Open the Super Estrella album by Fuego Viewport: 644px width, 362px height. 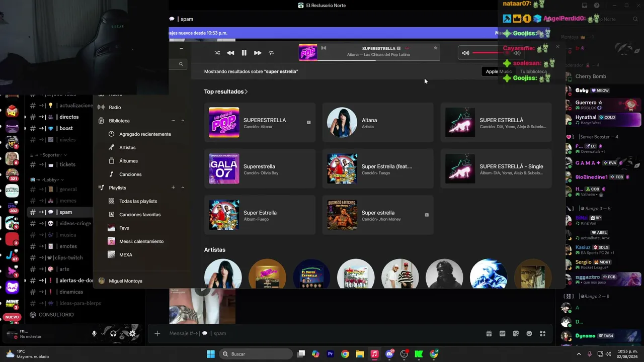pyautogui.click(x=260, y=215)
